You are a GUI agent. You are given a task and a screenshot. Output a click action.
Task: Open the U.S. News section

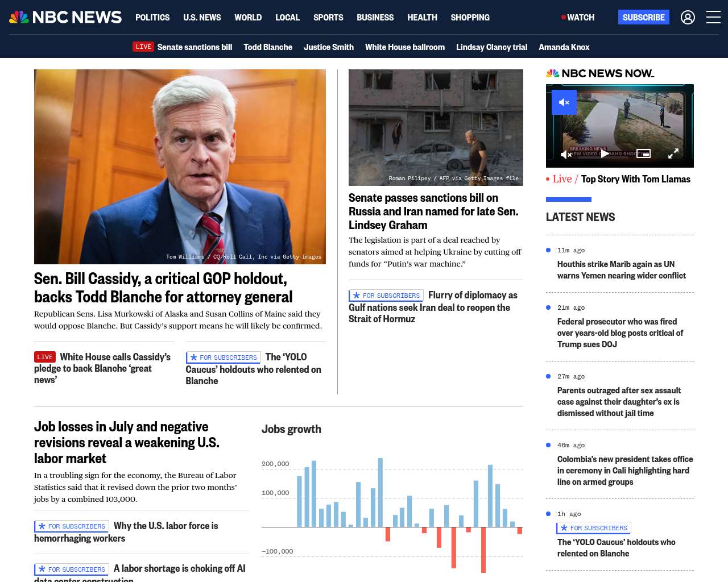(x=202, y=18)
